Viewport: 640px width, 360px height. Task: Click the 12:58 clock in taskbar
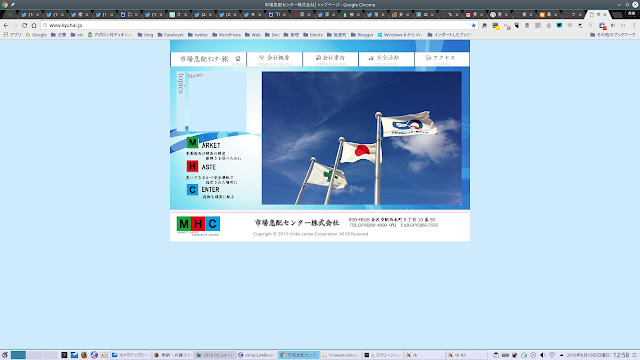[621, 355]
